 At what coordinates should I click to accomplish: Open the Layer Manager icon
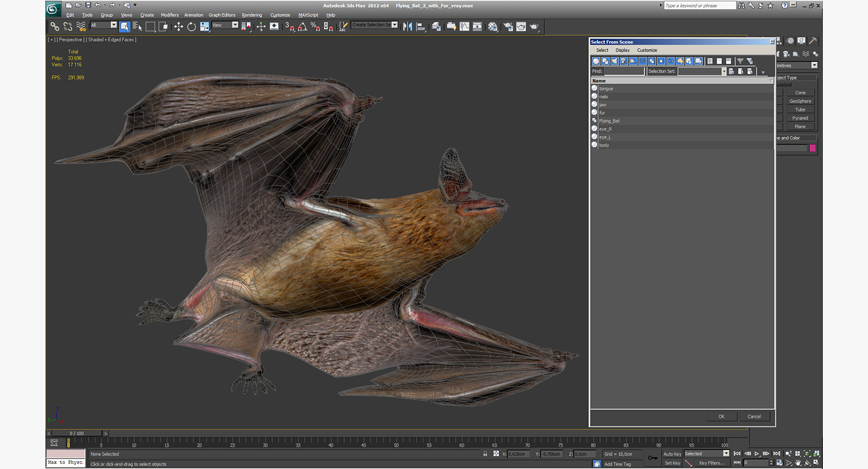pyautogui.click(x=436, y=26)
